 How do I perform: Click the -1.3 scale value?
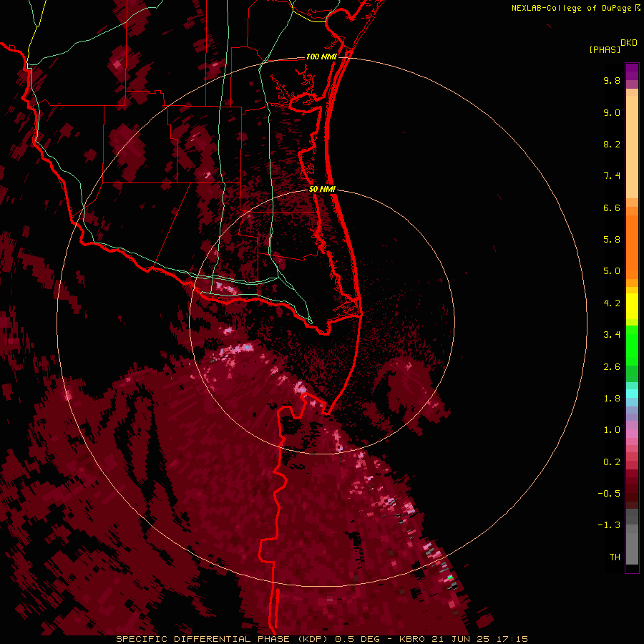(x=609, y=525)
